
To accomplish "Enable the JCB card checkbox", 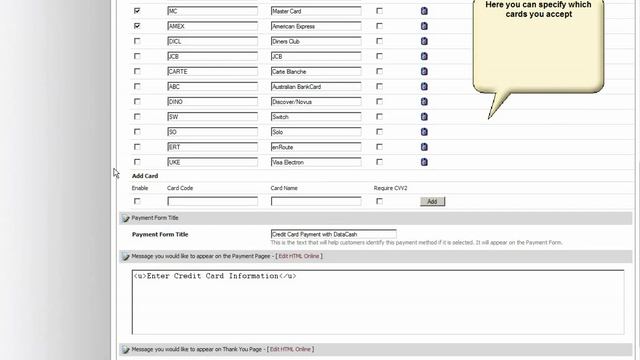I will click(x=137, y=56).
